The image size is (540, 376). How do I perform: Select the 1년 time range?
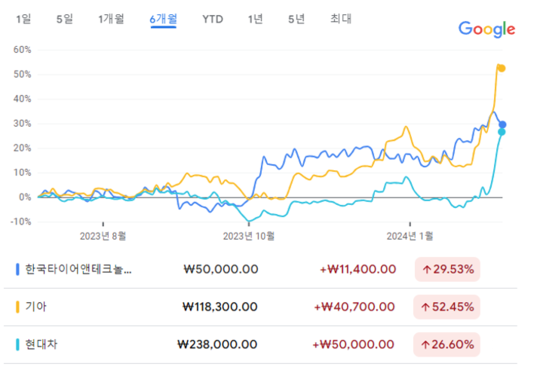255,19
